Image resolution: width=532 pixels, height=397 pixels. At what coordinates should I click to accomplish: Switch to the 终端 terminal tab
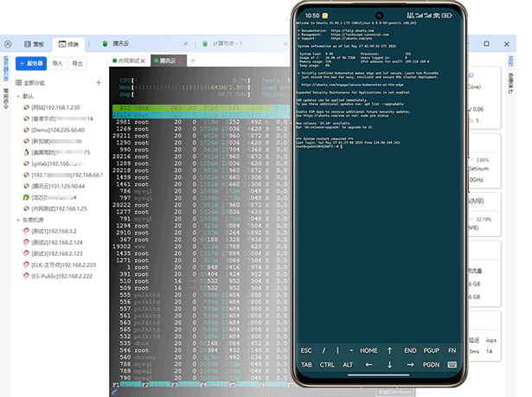tap(68, 44)
